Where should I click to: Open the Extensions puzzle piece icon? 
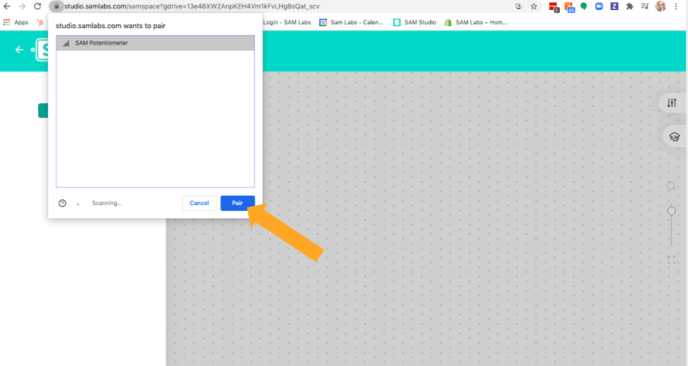coord(630,6)
